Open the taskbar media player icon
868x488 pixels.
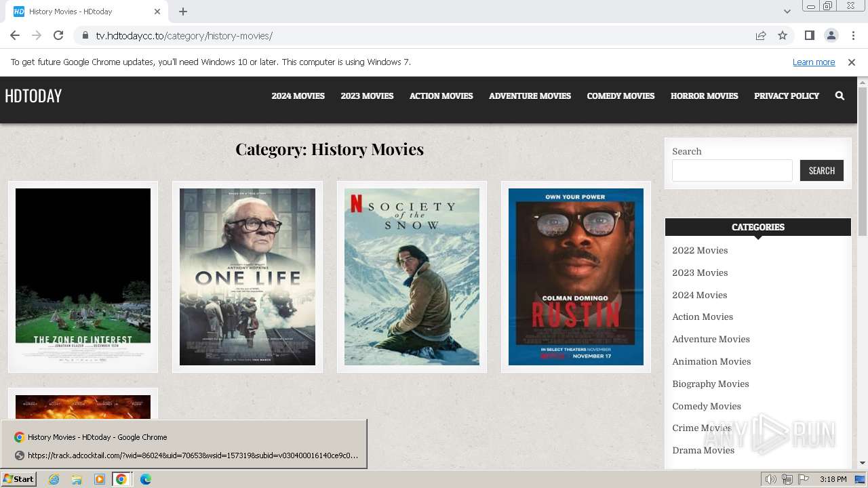click(99, 479)
